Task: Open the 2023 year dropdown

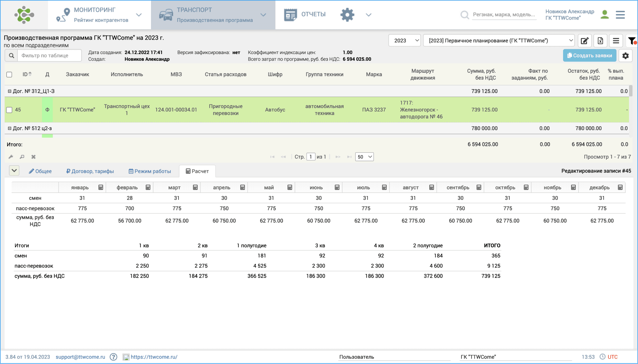Action: point(404,41)
